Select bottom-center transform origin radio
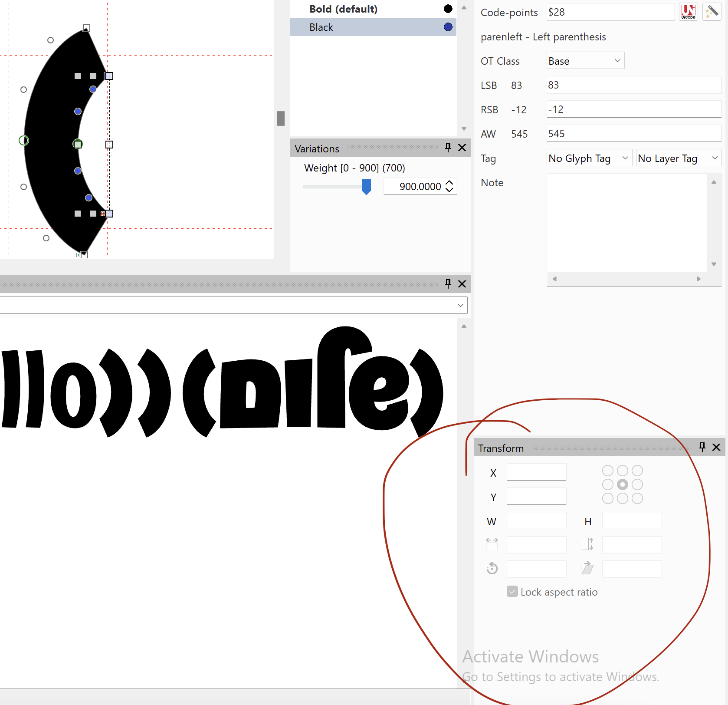The height and width of the screenshot is (705, 728). [x=623, y=498]
